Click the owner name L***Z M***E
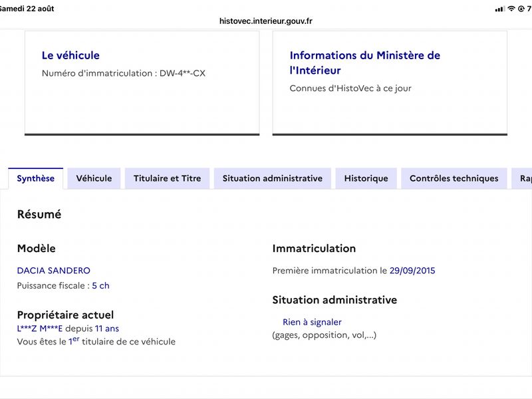 coord(40,329)
